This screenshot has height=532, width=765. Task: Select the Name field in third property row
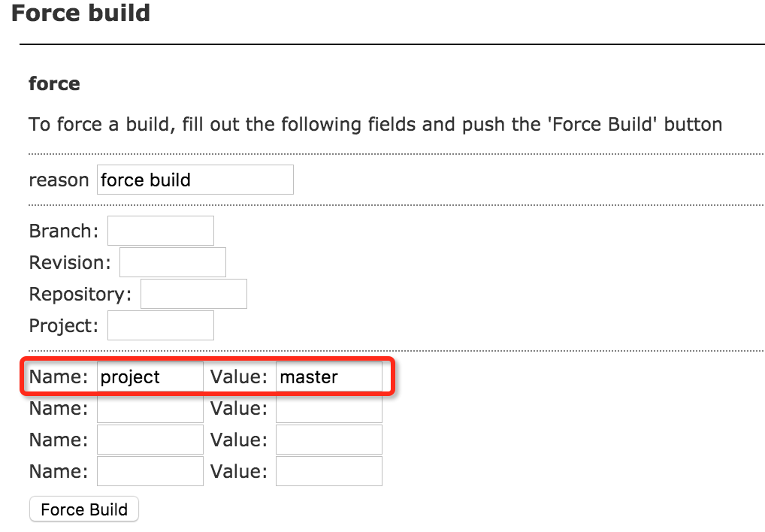(x=150, y=440)
